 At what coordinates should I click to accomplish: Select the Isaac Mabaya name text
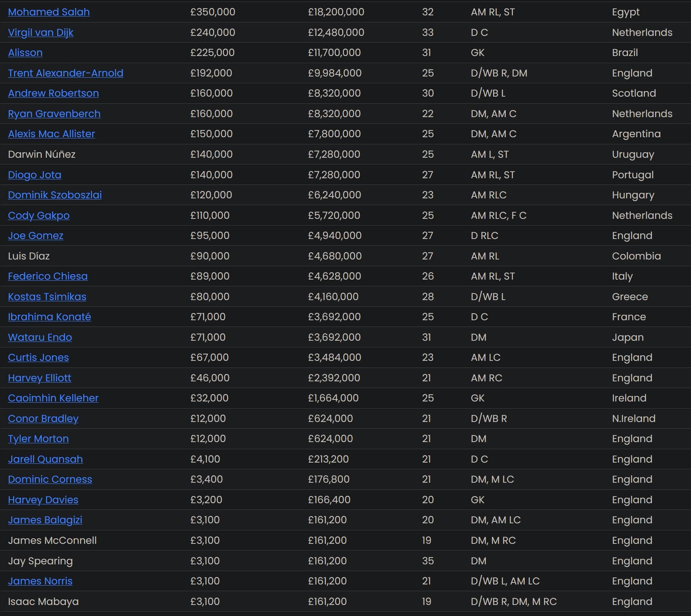43,601
